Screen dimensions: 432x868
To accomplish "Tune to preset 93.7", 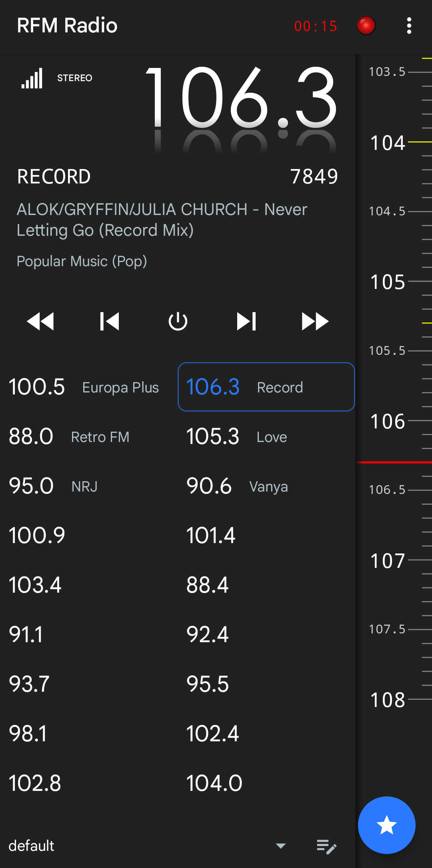I will click(x=89, y=684).
